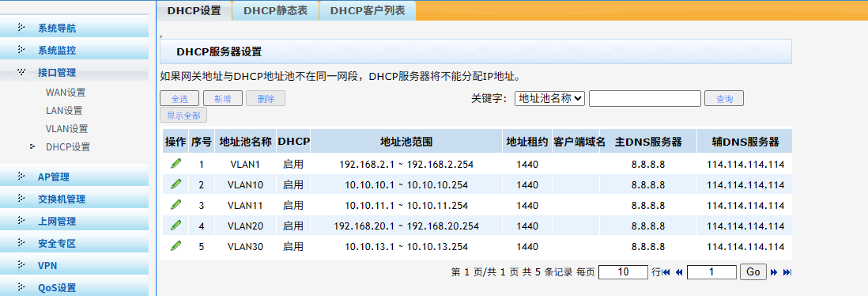Click range 10.10.13.1 ~ 10.10.13.254
The image size is (868, 296).
[x=406, y=246]
